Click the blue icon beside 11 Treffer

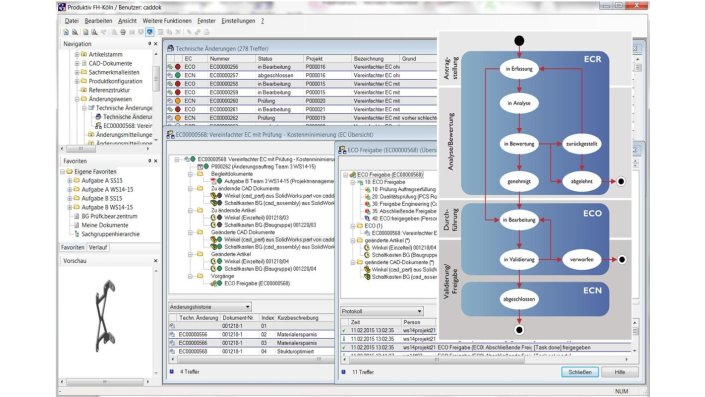pos(344,372)
